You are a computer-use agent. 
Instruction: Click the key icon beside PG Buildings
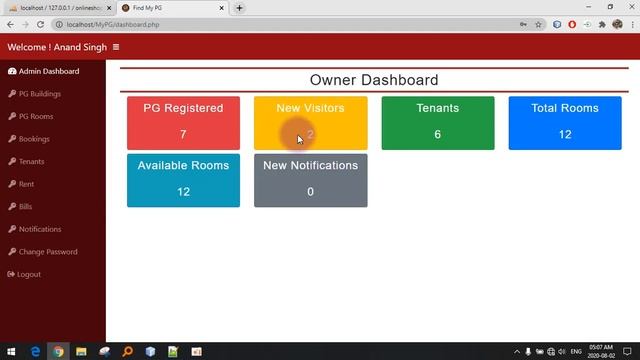pos(12,94)
